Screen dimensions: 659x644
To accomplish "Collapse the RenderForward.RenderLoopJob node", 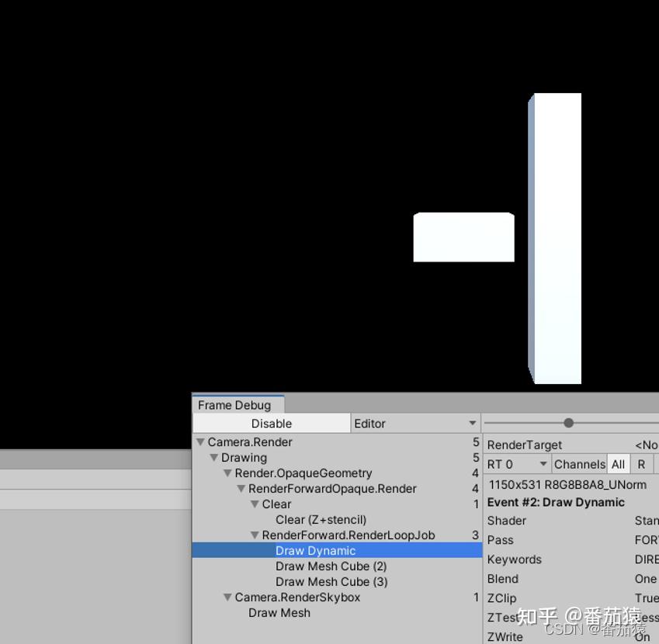I will point(254,535).
